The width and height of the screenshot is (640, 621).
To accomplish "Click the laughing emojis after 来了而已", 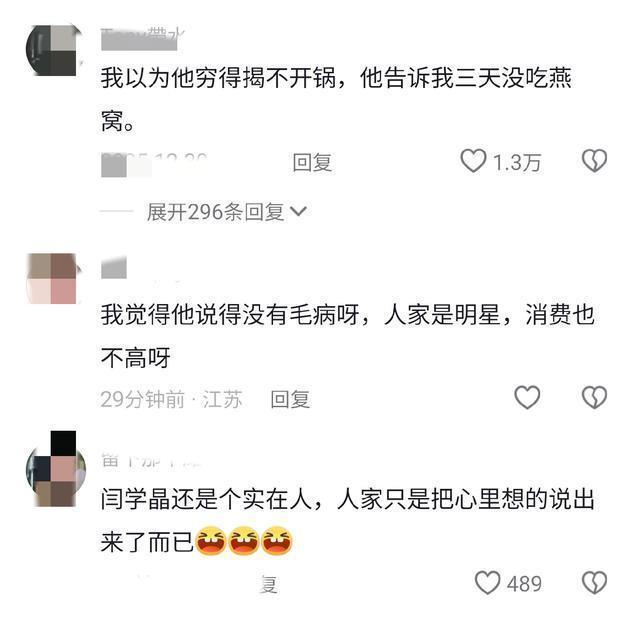I will pos(244,541).
